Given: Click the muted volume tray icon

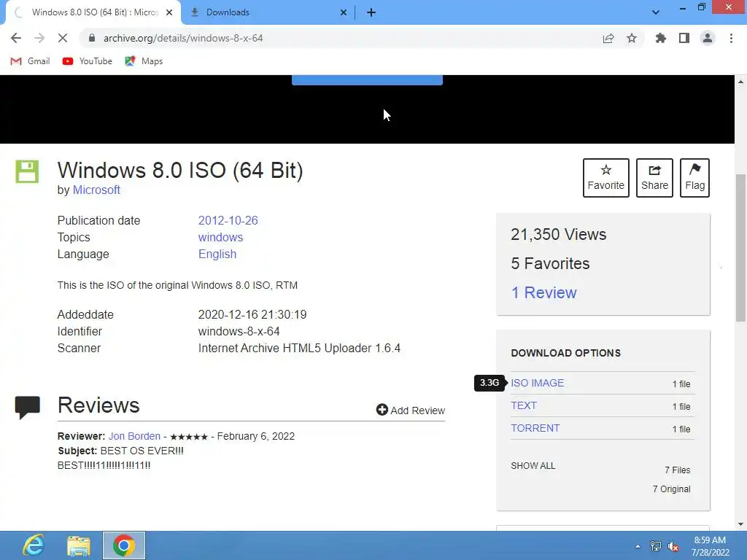Looking at the screenshot, I should pyautogui.click(x=673, y=546).
